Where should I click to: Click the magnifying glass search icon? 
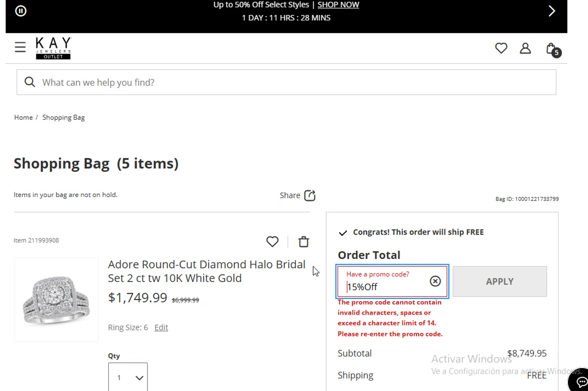click(30, 82)
